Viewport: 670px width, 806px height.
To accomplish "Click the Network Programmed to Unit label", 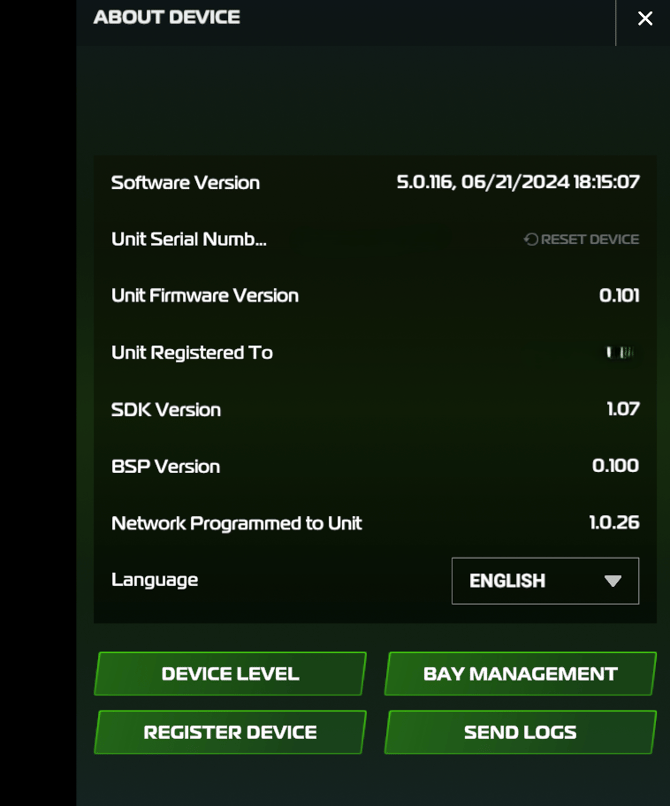I will (x=237, y=523).
